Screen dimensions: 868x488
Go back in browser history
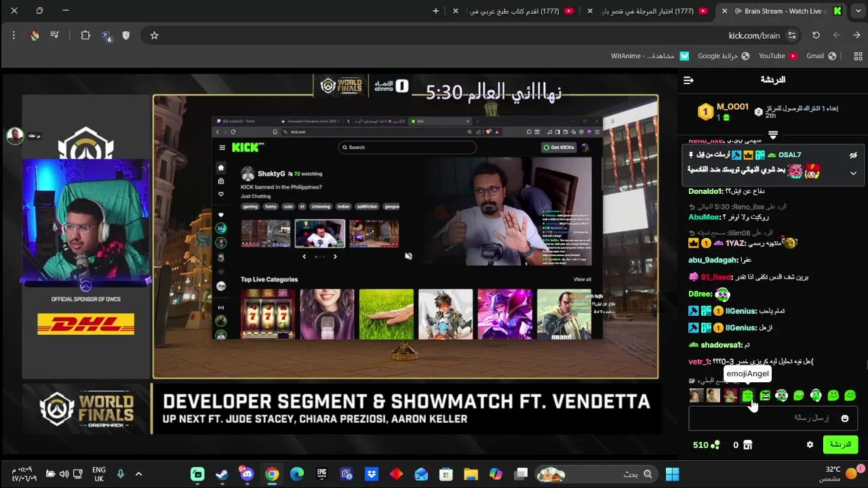click(856, 35)
